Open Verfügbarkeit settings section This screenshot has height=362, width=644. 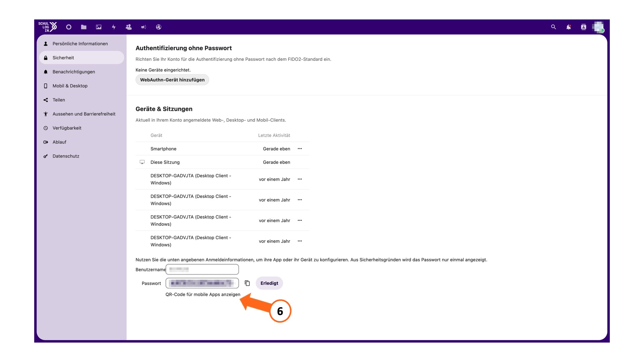82,128
